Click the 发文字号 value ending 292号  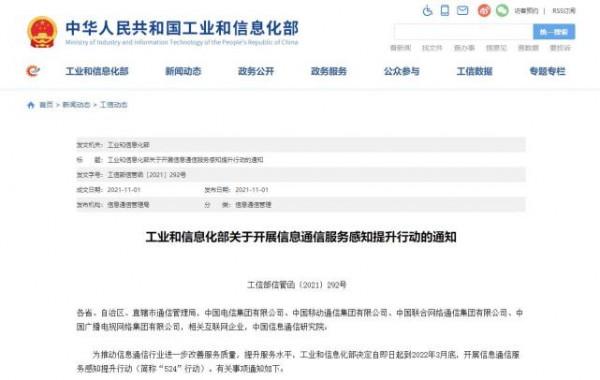[147, 175]
